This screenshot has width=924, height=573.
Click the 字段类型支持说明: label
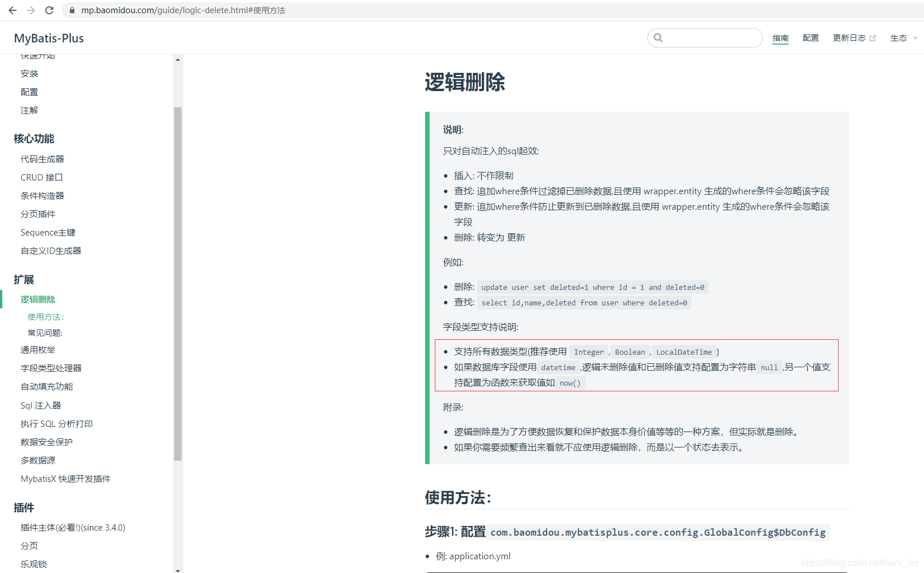[x=481, y=327]
